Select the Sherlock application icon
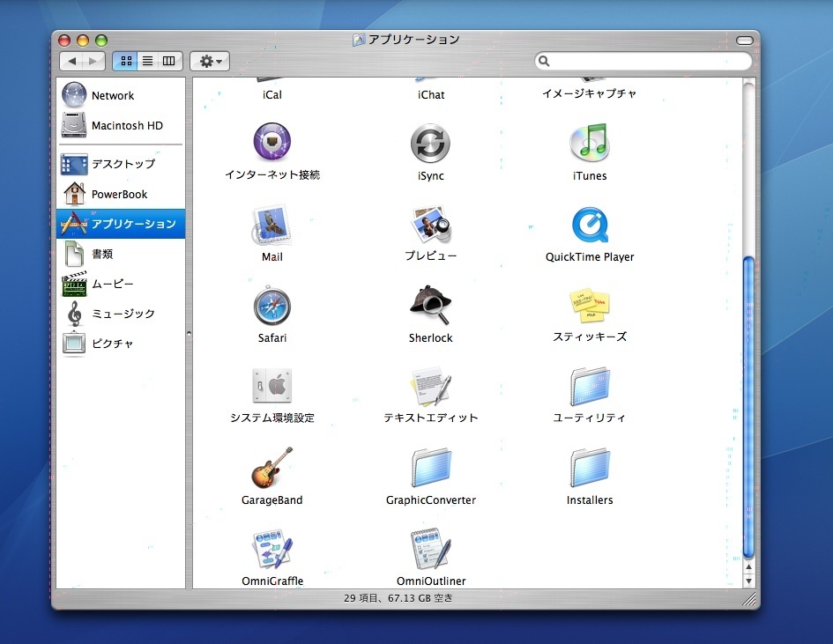 pyautogui.click(x=430, y=306)
